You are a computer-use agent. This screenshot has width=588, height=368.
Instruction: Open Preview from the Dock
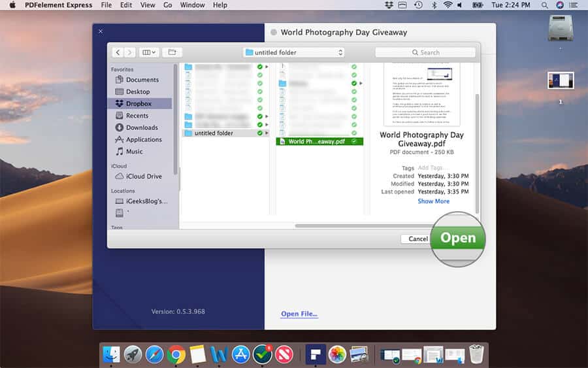(359, 354)
